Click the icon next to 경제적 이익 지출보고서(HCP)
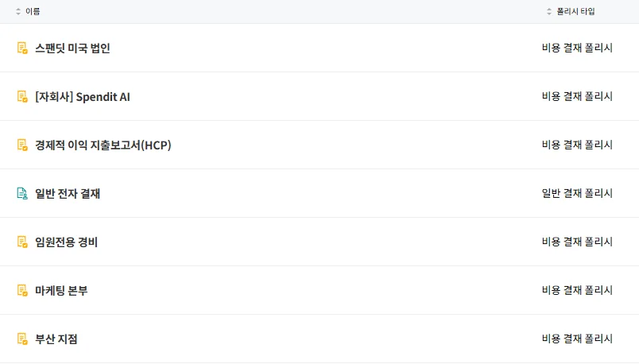 22,145
